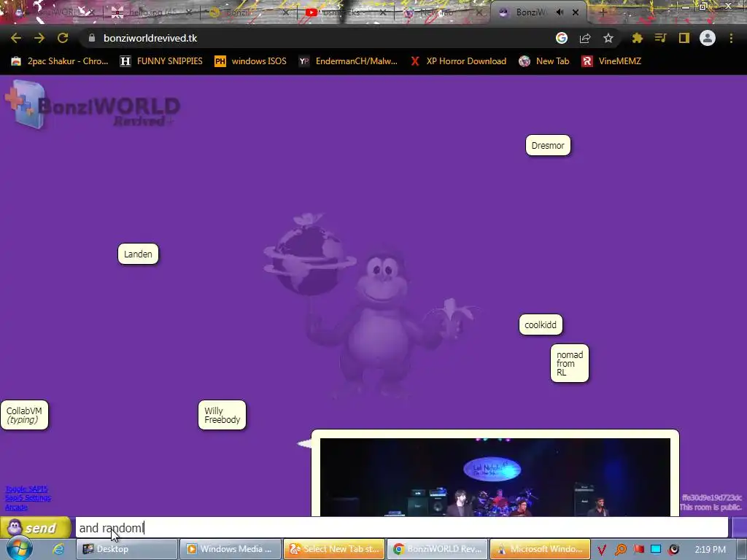Reload the BonziWORLD page
The height and width of the screenshot is (560, 747).
pos(63,38)
